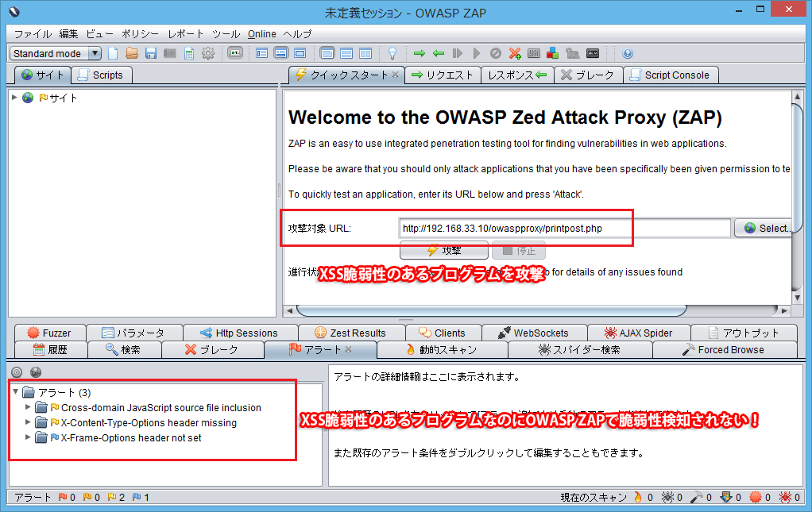
Task: Close the アラート tab with its x
Action: [x=349, y=349]
